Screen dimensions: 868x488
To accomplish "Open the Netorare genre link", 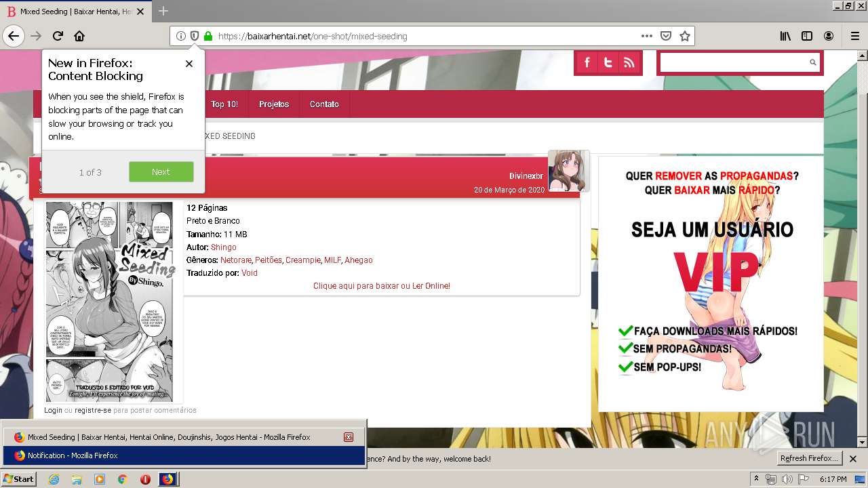I will (236, 260).
